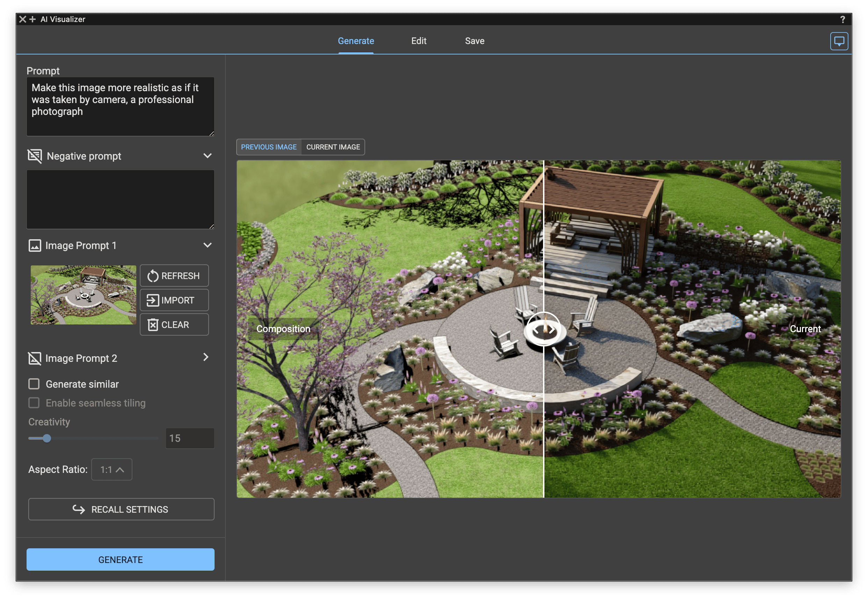
Task: Show the Previous Image view
Action: (268, 147)
